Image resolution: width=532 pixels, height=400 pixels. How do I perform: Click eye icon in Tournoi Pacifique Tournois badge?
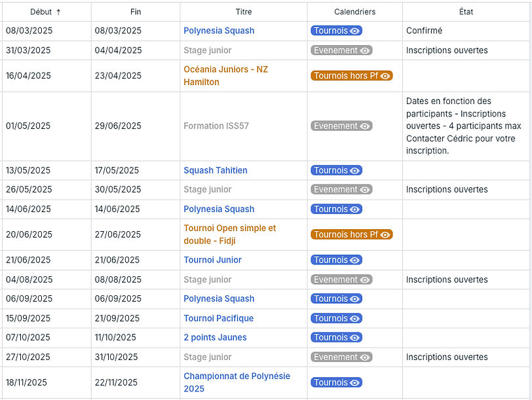354,319
